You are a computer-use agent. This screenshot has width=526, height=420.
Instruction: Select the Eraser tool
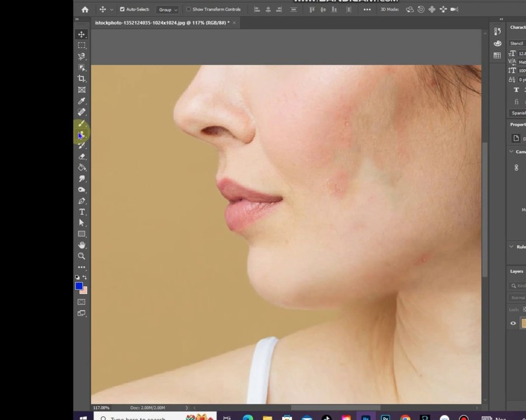(x=82, y=156)
